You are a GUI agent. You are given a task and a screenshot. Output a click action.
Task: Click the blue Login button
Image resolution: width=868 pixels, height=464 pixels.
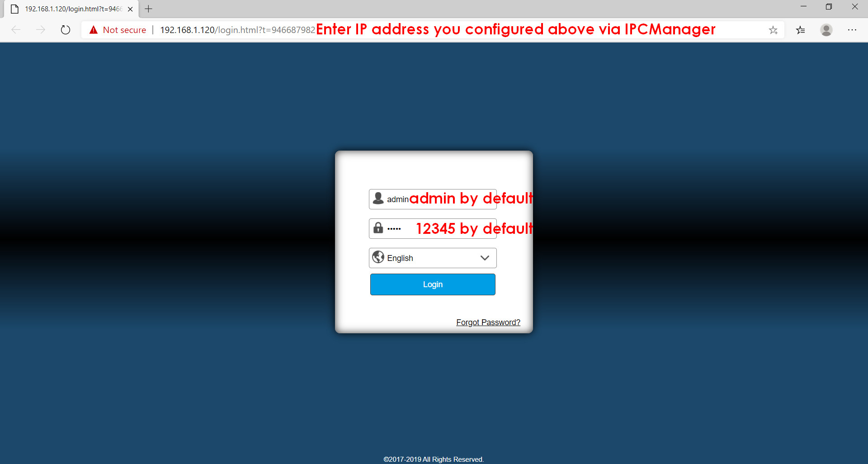pyautogui.click(x=433, y=284)
